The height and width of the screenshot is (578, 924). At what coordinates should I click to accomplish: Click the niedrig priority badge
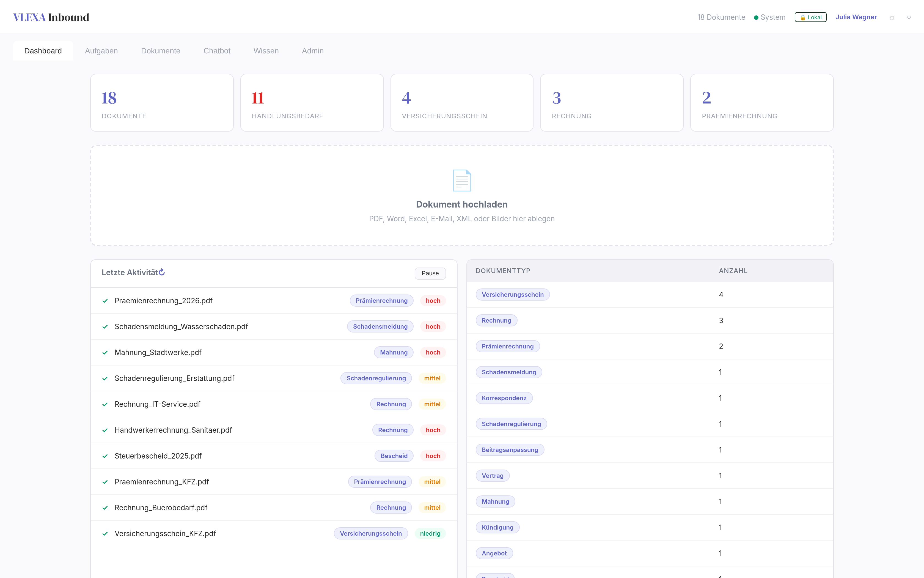[430, 534]
